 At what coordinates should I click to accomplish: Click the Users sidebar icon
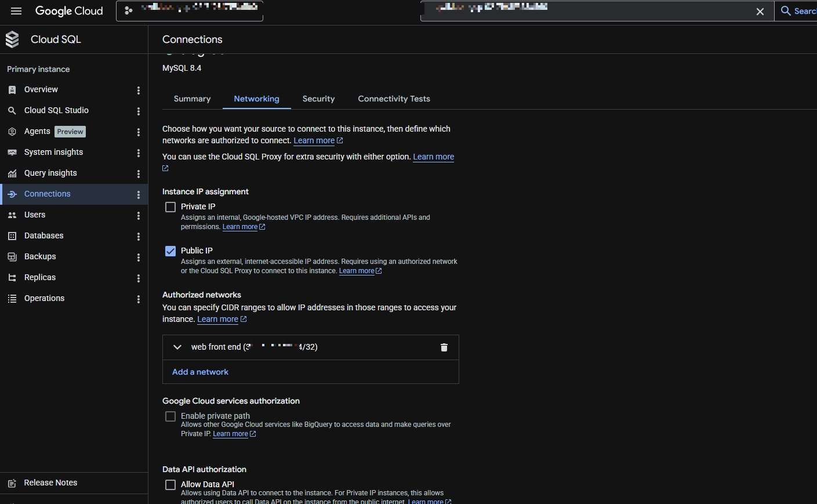(12, 215)
